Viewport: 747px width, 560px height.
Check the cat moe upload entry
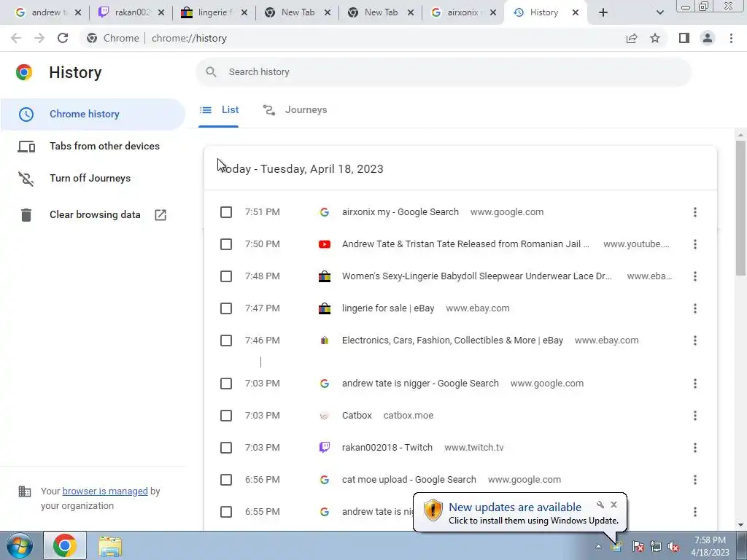point(226,480)
